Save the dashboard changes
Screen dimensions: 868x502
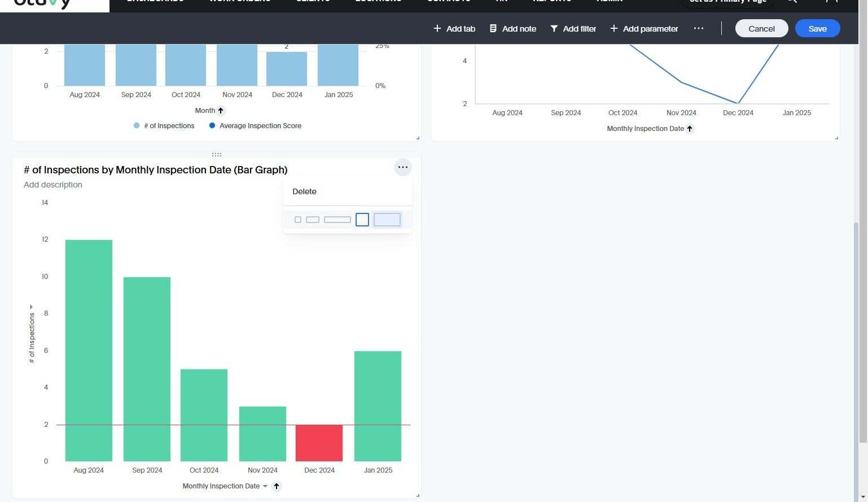(x=817, y=28)
